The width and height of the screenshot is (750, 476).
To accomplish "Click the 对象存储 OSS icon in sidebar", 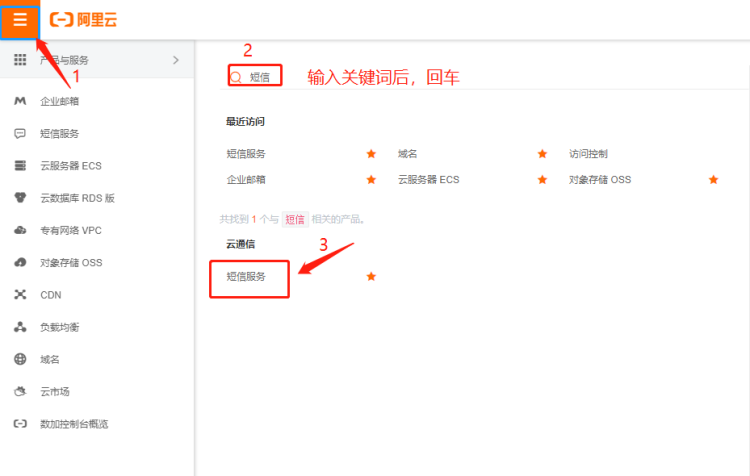I will 20,262.
